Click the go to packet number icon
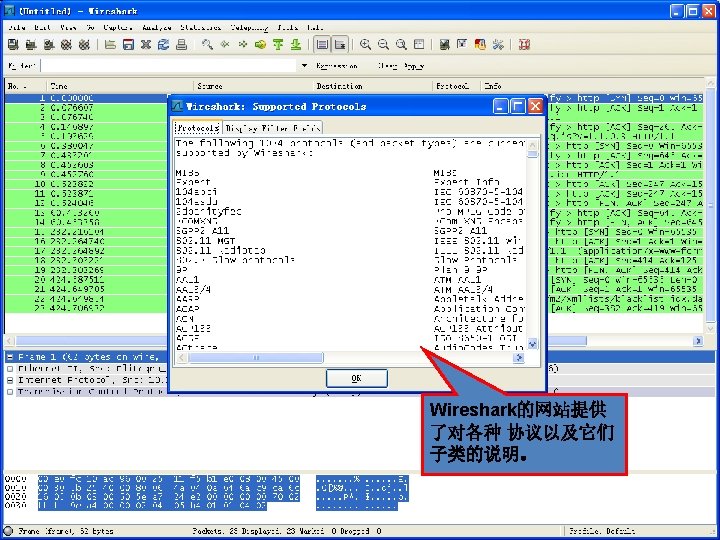Image resolution: width=720 pixels, height=540 pixels. [x=260, y=45]
